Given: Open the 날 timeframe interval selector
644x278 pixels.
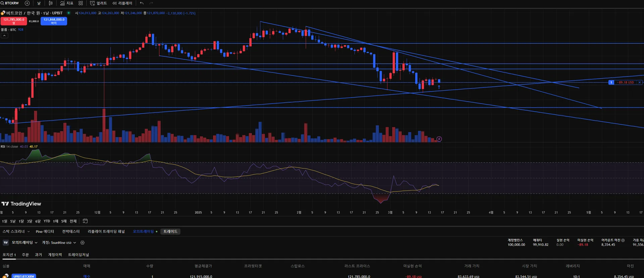Looking at the screenshot, I should (x=39, y=3).
